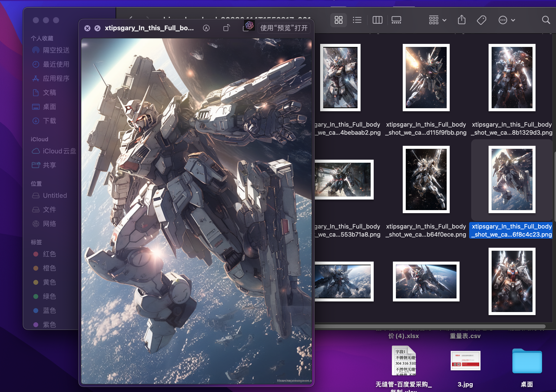556x392 pixels.
Task: Click the Finder toolbar share icon
Action: click(462, 20)
